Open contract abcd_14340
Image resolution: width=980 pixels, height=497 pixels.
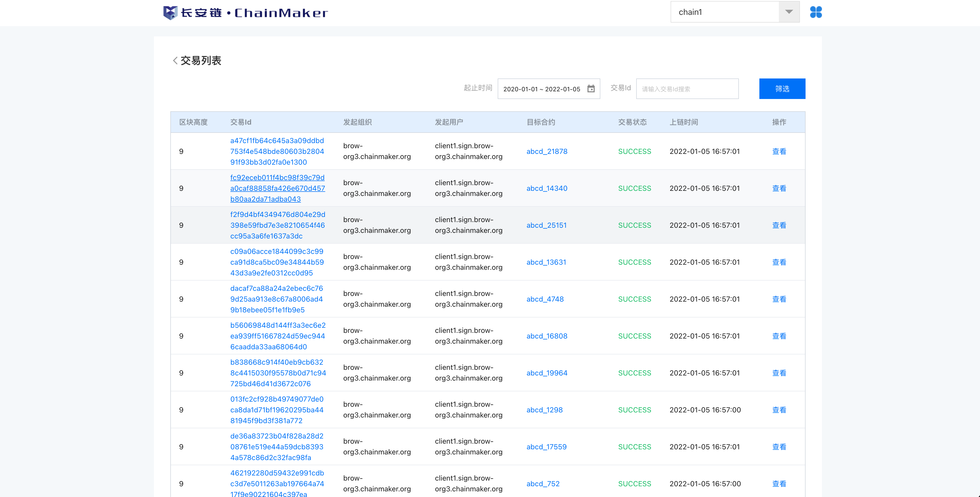(547, 188)
